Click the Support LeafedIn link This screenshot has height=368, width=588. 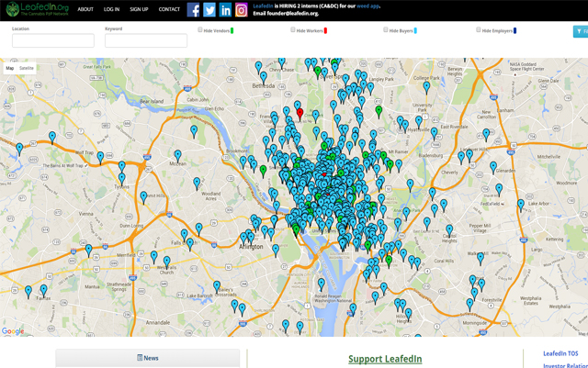click(x=385, y=359)
